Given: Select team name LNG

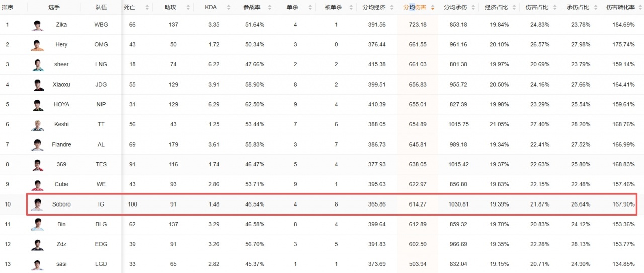Looking at the screenshot, I should coord(101,64).
